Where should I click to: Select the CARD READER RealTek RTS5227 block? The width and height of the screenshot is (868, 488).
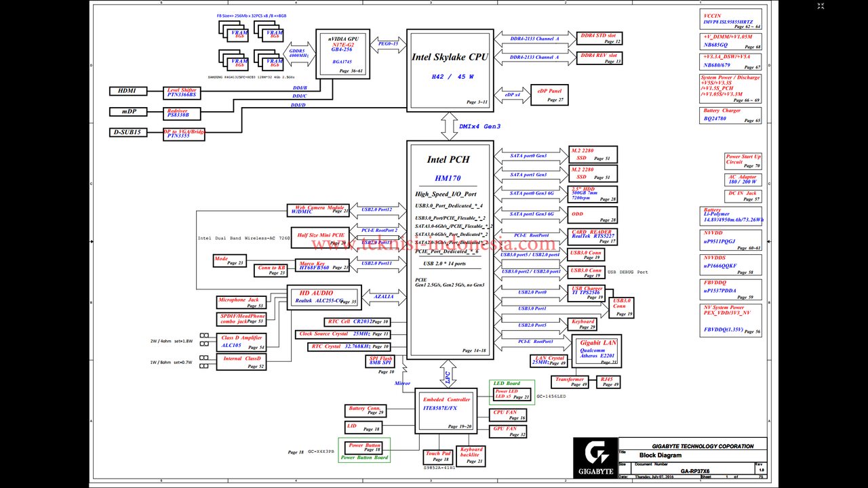593,237
